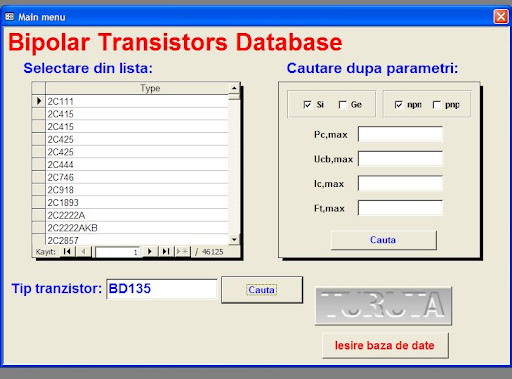Click the Main menu form icon
The height and width of the screenshot is (379, 512).
pyautogui.click(x=10, y=17)
